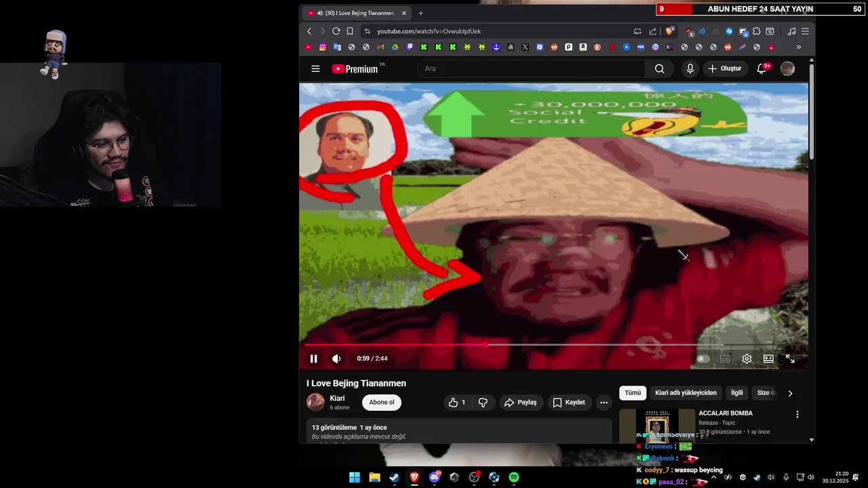Click into the Ara search field
Screen dimensions: 868x488
tap(532, 68)
